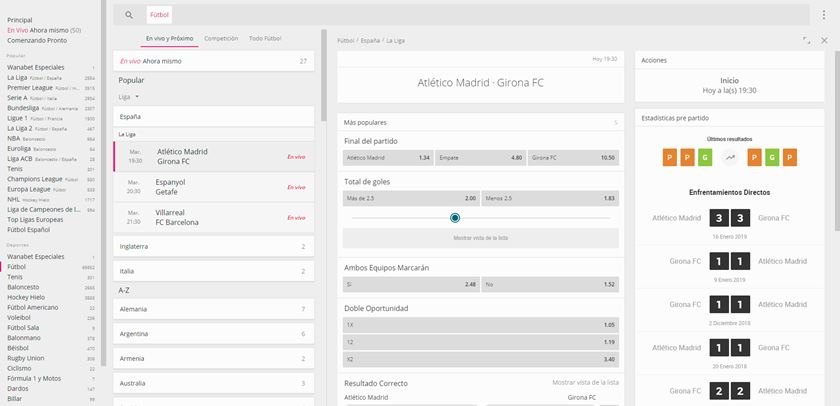Pick No for Ambos Equipos Marcarán
The height and width of the screenshot is (406, 840).
550,284
